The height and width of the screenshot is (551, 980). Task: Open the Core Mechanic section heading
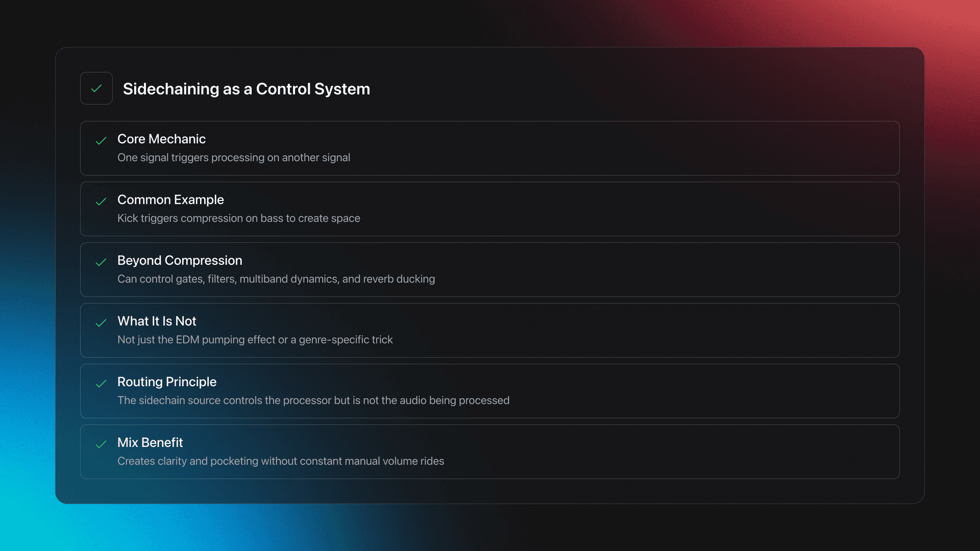coord(161,139)
